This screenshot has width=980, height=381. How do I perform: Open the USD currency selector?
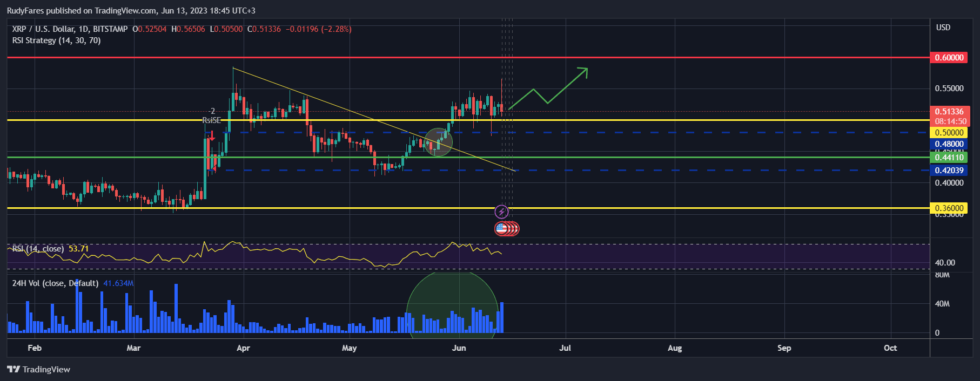pyautogui.click(x=943, y=28)
